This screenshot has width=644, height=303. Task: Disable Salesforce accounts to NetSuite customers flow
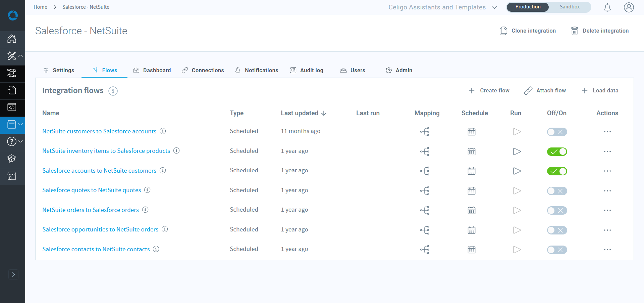click(x=557, y=171)
